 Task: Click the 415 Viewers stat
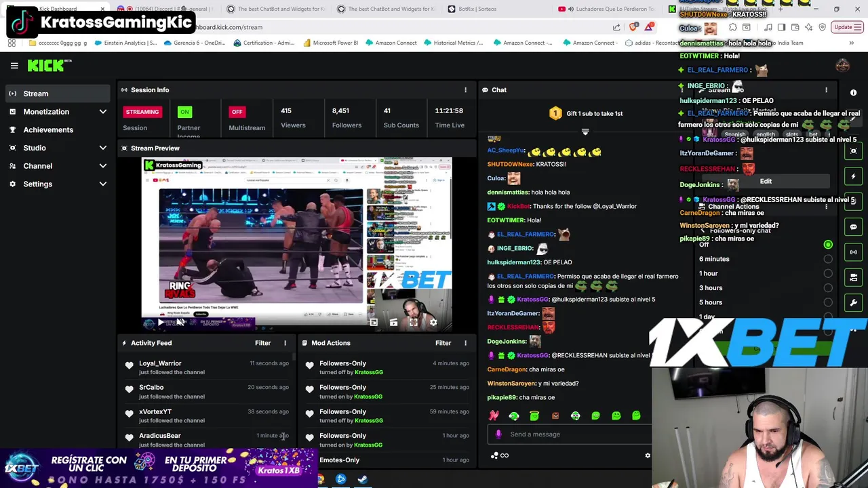point(293,117)
